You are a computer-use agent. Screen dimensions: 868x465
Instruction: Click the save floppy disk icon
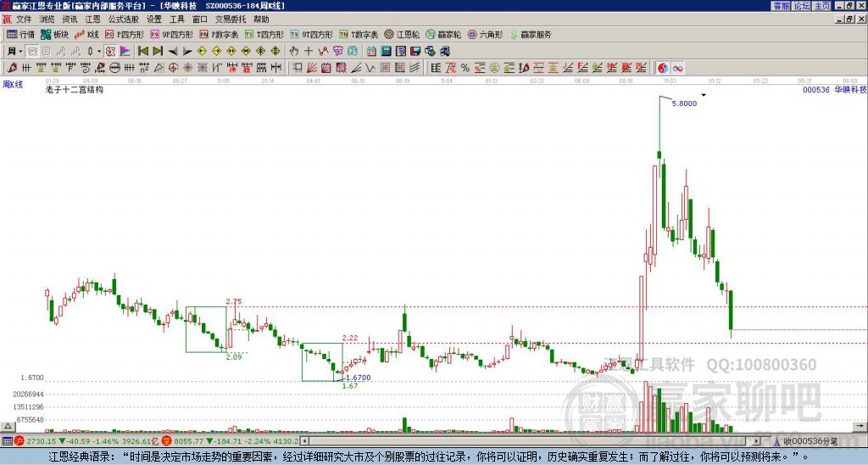coord(415,52)
